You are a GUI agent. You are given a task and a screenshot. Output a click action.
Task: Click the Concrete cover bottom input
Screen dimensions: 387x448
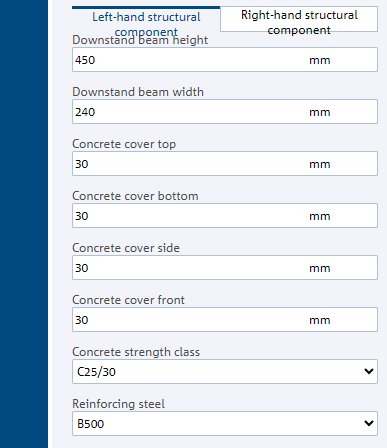pos(225,216)
